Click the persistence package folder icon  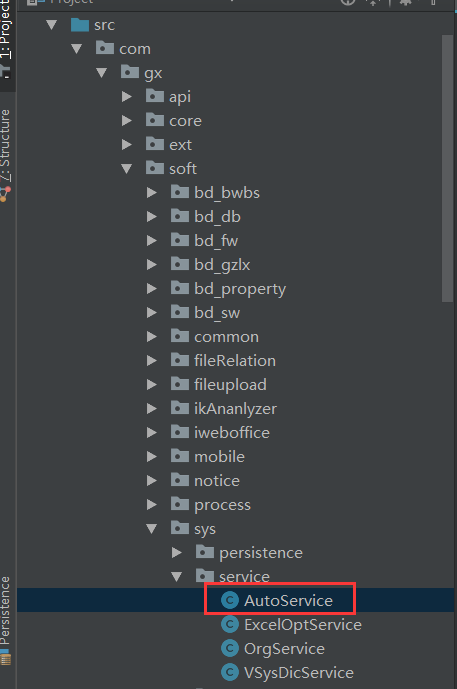pyautogui.click(x=205, y=552)
